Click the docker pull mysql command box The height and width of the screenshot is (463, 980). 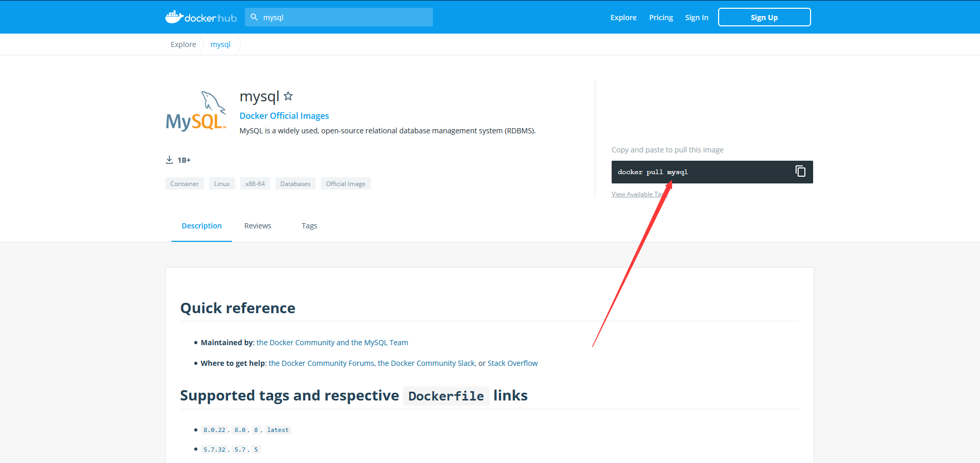click(712, 172)
